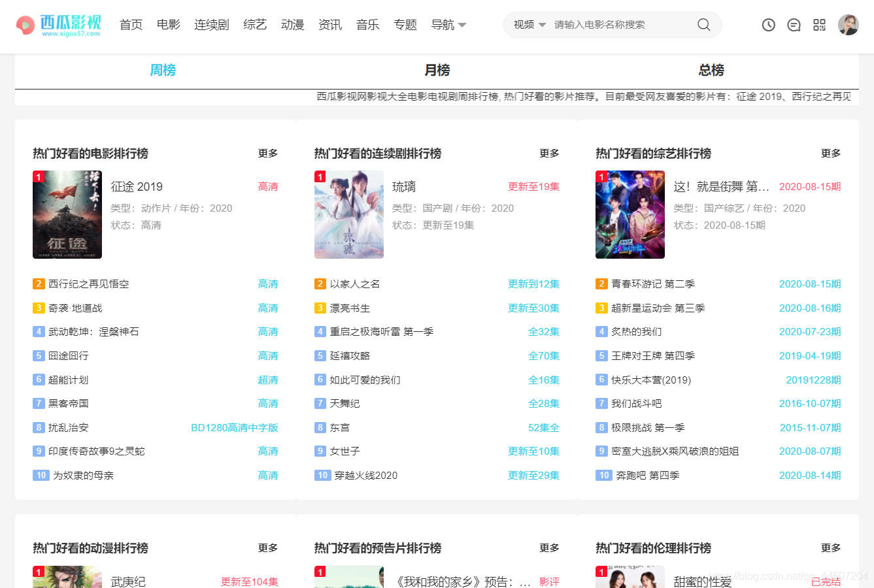Open 综艺 navigation item
The width and height of the screenshot is (874, 588).
point(255,25)
